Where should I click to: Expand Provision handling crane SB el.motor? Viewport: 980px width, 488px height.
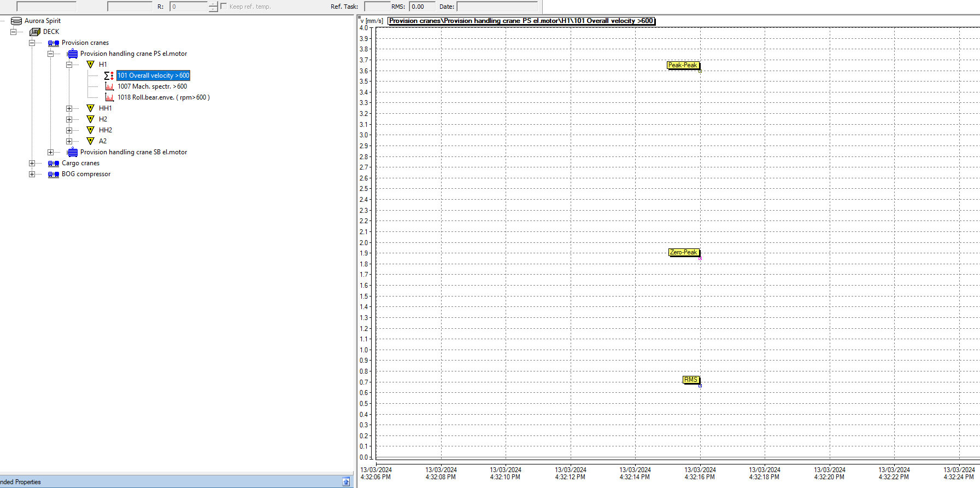50,152
